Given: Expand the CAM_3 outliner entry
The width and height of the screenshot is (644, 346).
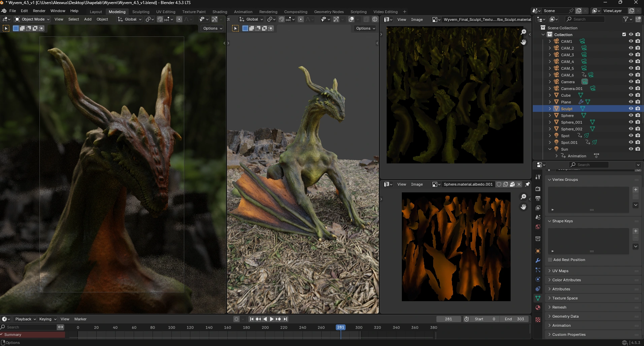Looking at the screenshot, I should pos(550,55).
